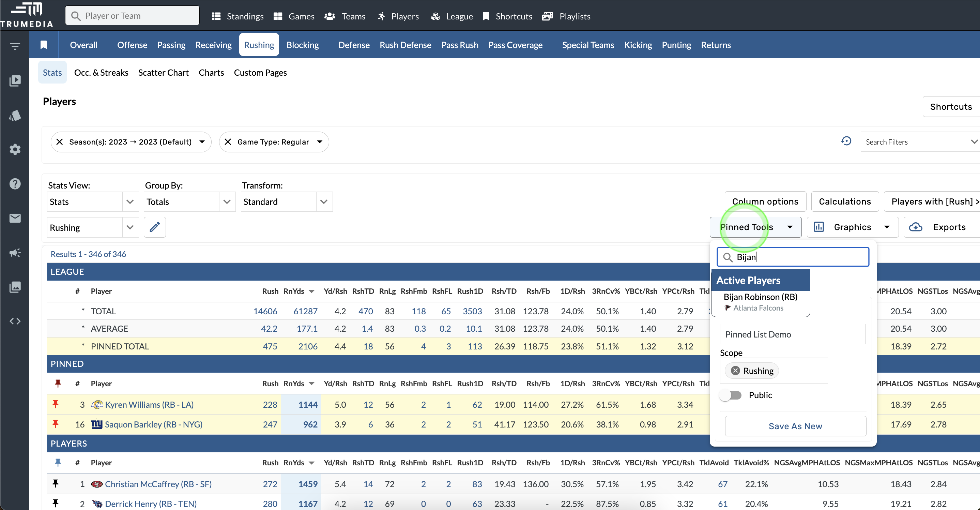This screenshot has width=980, height=510.
Task: Click the help question mark sidebar icon
Action: pos(15,184)
